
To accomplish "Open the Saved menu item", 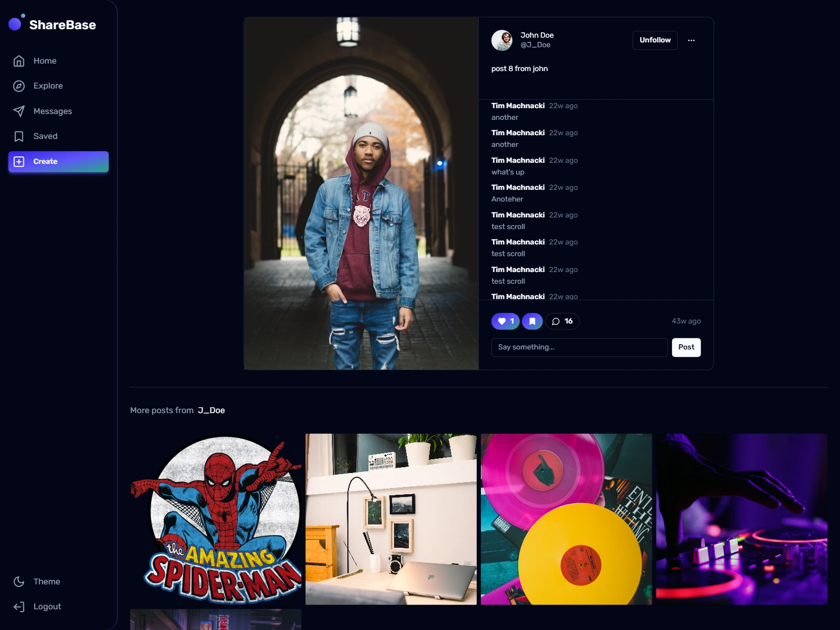I will click(58, 136).
